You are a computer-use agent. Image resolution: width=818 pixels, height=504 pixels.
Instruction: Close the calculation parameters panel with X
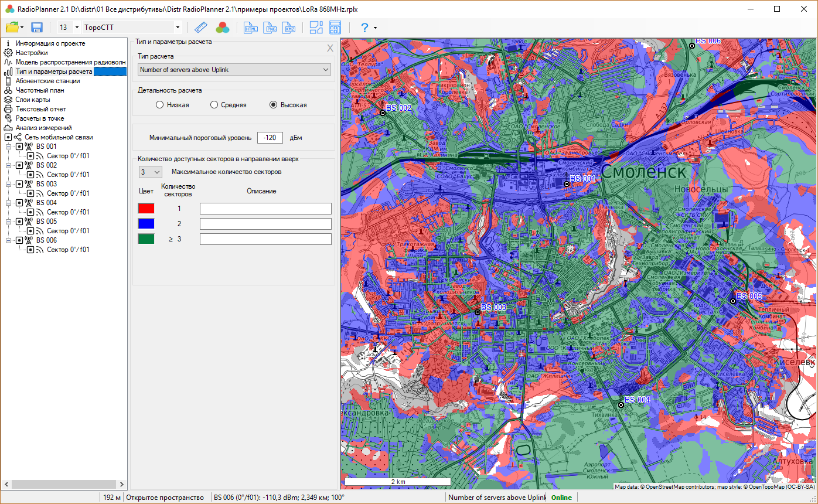pos(330,48)
